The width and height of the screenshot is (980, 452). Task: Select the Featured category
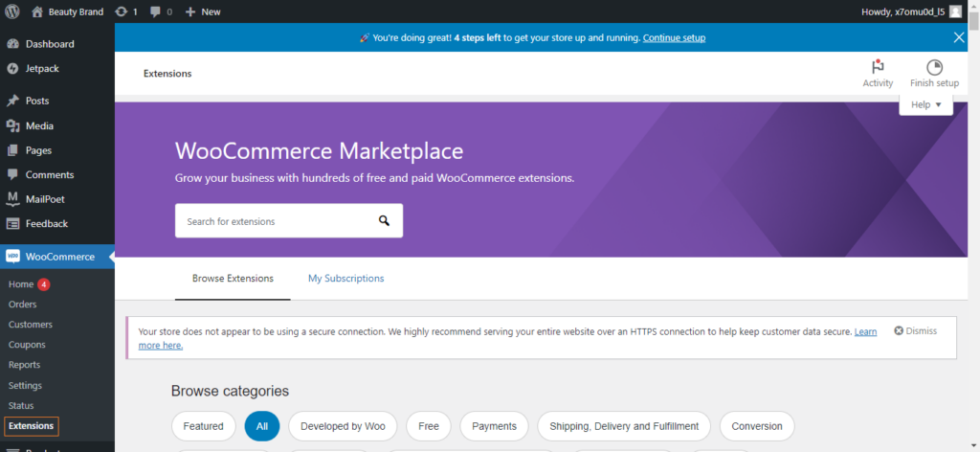pos(203,426)
